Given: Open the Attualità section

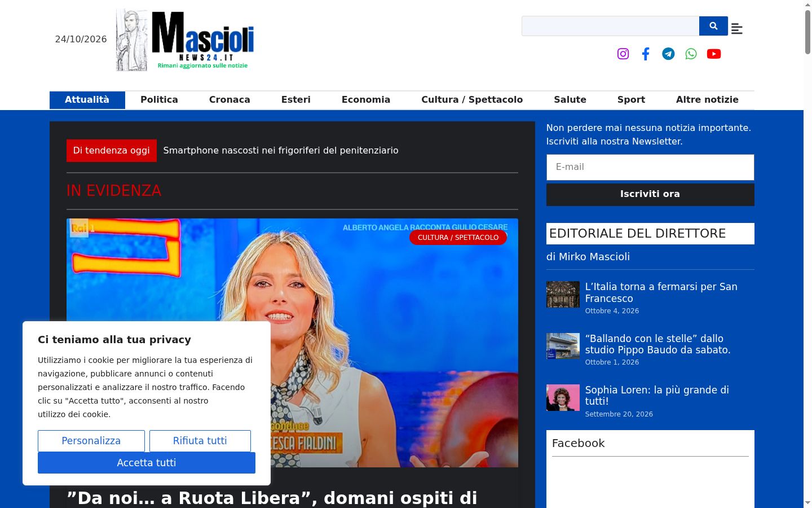Looking at the screenshot, I should coord(87,100).
